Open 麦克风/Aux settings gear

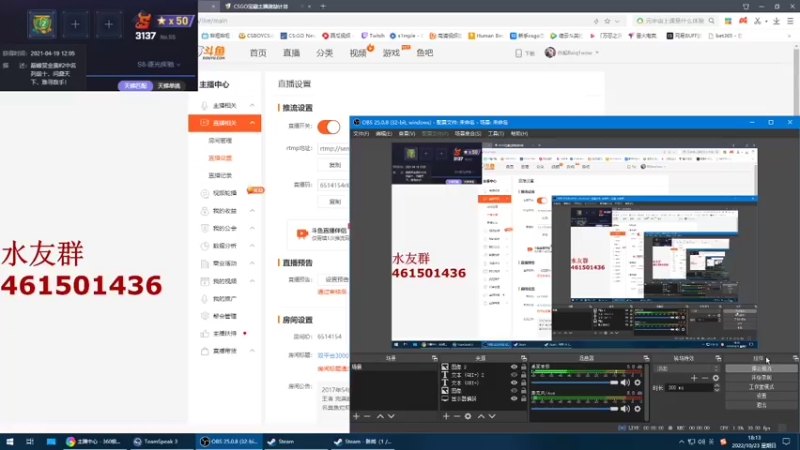(637, 409)
